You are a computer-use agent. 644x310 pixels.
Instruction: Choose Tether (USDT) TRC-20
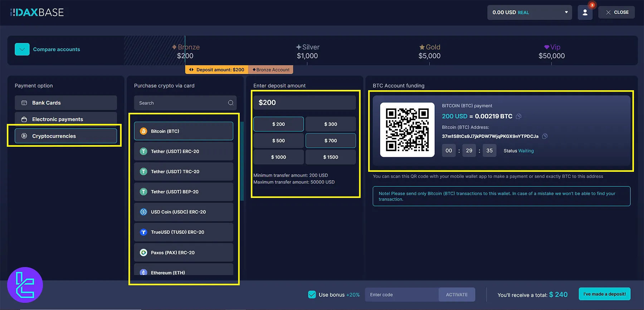[184, 171]
